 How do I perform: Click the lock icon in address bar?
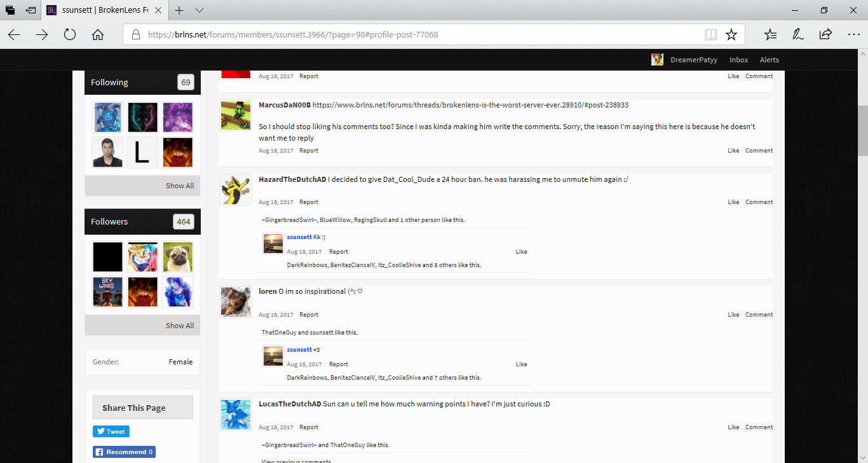(135, 35)
